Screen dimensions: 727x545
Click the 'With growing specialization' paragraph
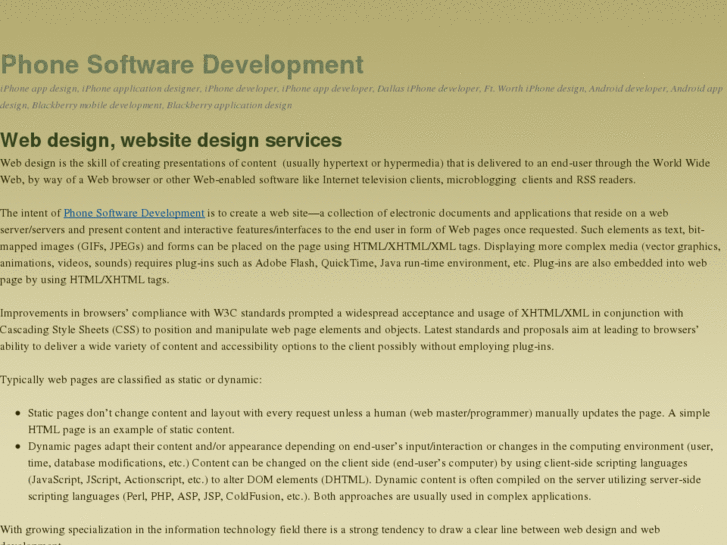(330, 534)
